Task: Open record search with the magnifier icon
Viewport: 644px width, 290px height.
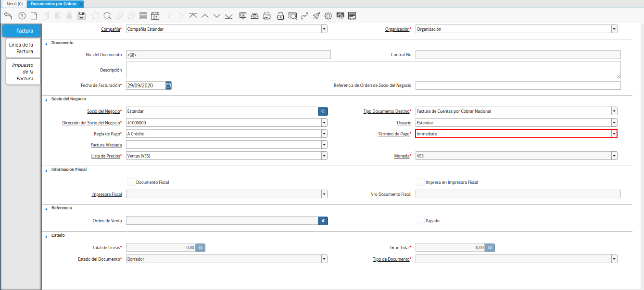Action: coord(107,16)
